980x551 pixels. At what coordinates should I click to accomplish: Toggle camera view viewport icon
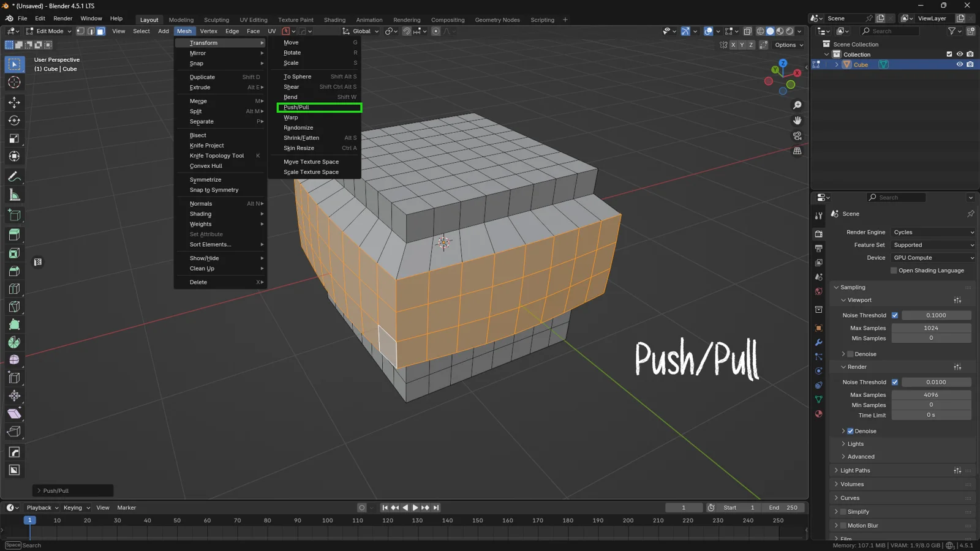797,136
